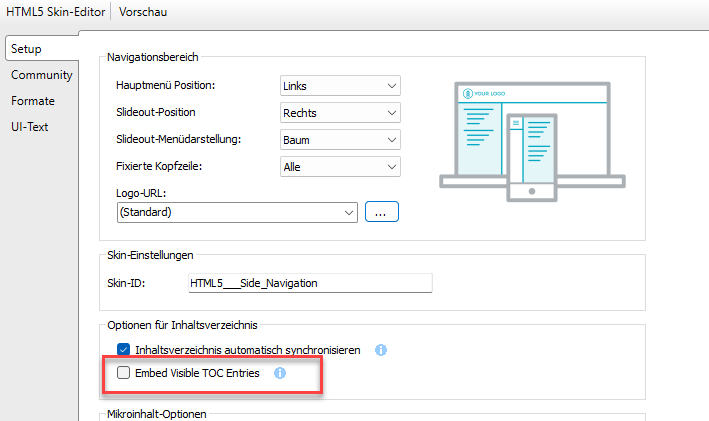Image resolution: width=709 pixels, height=421 pixels.
Task: Click info icon beside Inhaltsverzeichnis automatisch synchronisieren
Action: (x=380, y=351)
